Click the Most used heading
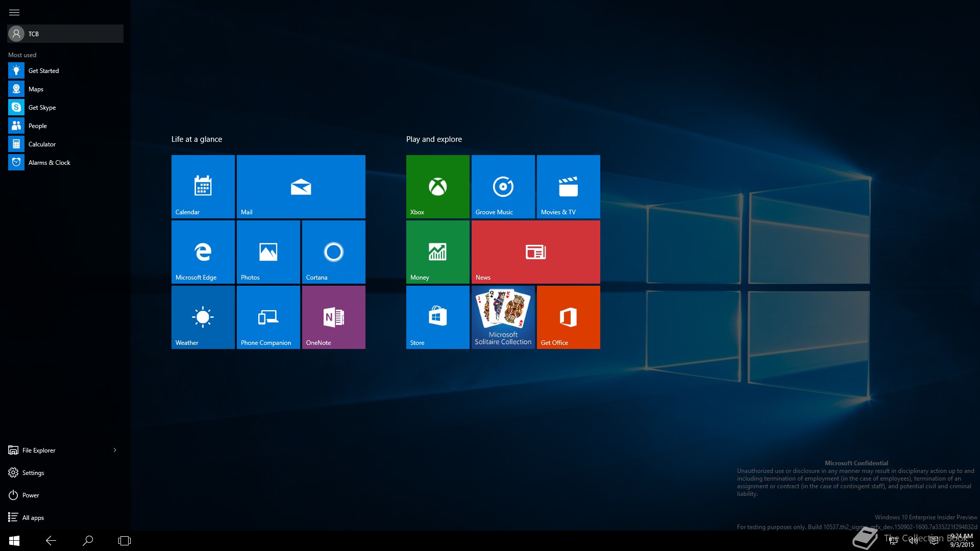Screen dimensions: 980x551 point(22,55)
